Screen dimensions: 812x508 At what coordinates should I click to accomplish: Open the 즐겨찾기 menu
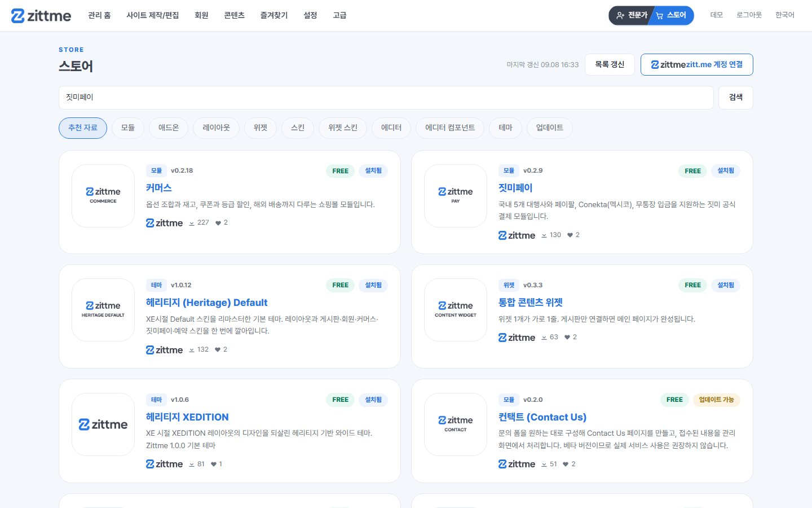pos(273,15)
